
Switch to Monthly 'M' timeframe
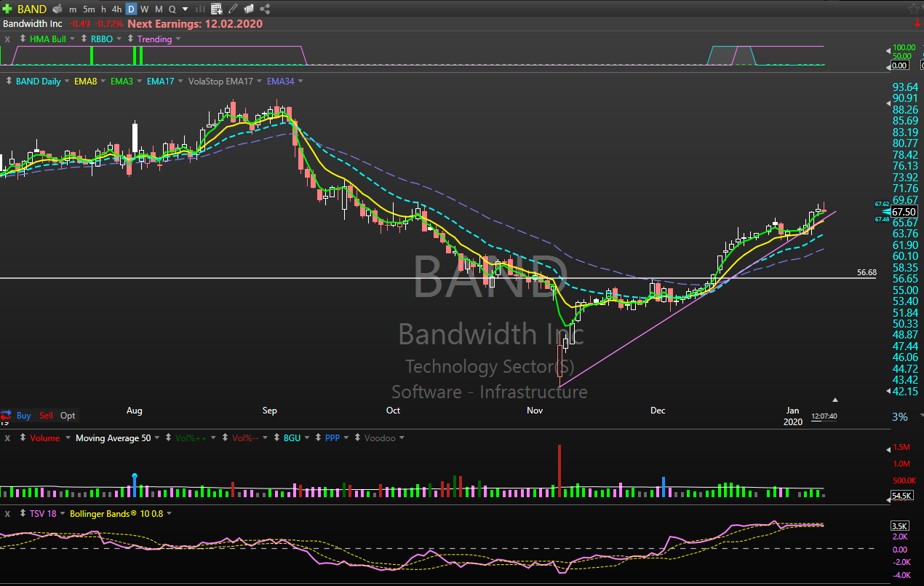point(159,9)
